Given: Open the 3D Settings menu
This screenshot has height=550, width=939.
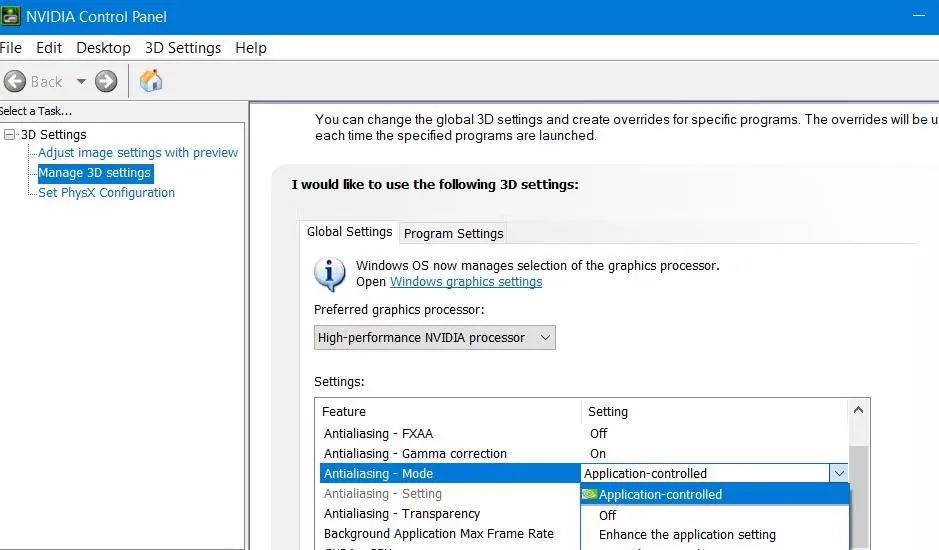Looking at the screenshot, I should tap(183, 48).
